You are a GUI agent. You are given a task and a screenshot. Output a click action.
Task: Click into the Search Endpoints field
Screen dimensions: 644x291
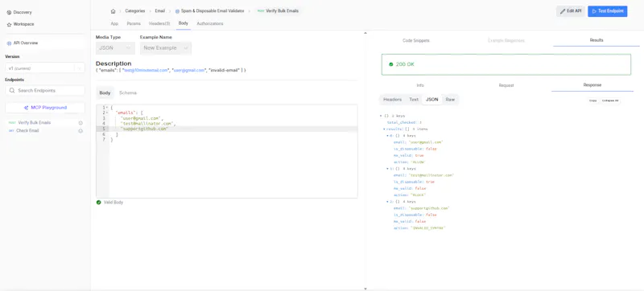pos(45,91)
